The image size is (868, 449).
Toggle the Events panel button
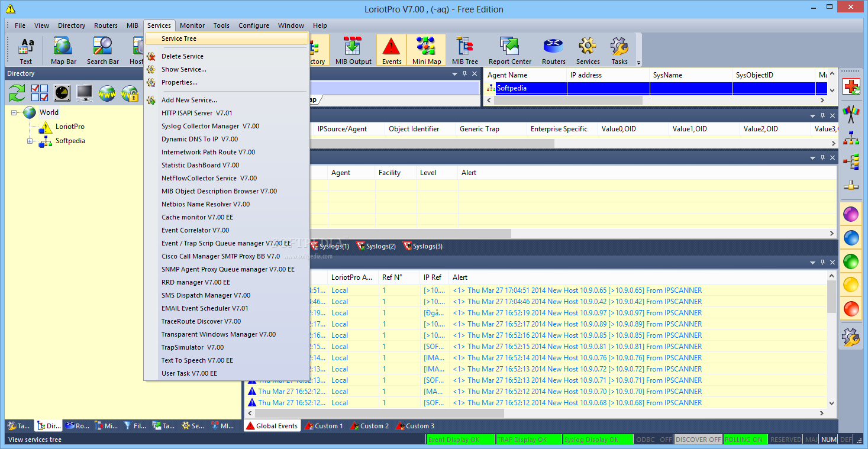[392, 50]
